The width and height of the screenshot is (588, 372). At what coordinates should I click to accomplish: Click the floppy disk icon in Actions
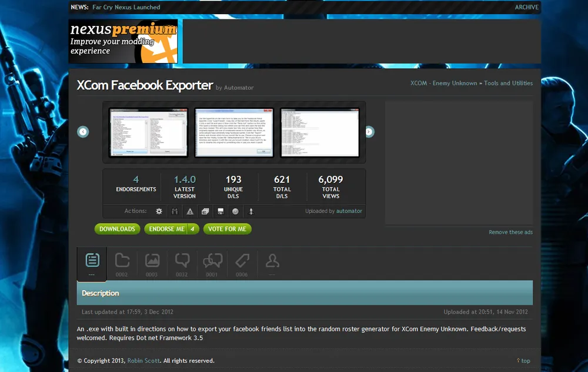coord(220,211)
